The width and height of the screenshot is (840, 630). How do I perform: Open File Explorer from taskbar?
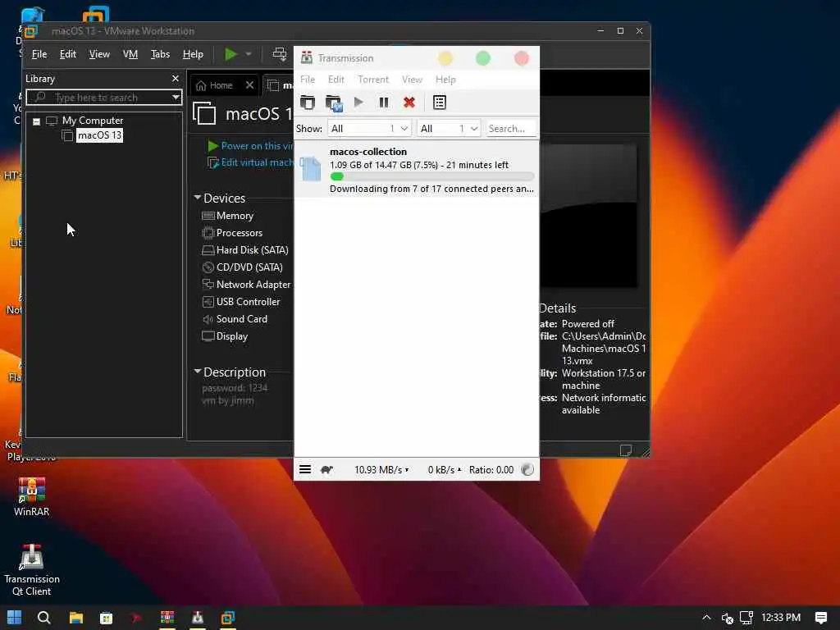point(76,618)
